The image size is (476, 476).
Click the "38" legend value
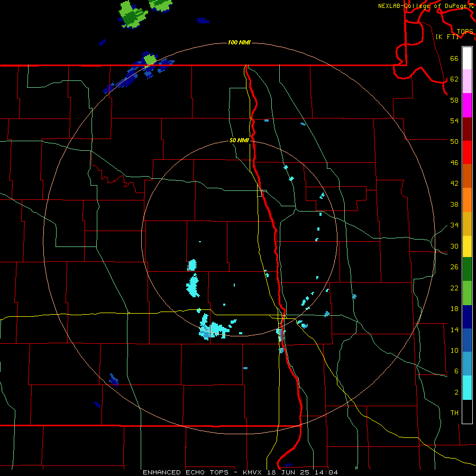[x=454, y=204]
